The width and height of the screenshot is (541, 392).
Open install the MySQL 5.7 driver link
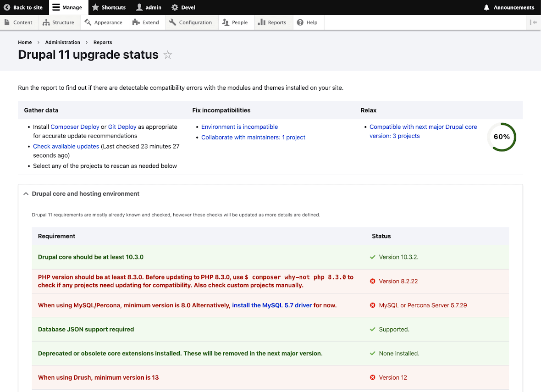coord(272,305)
